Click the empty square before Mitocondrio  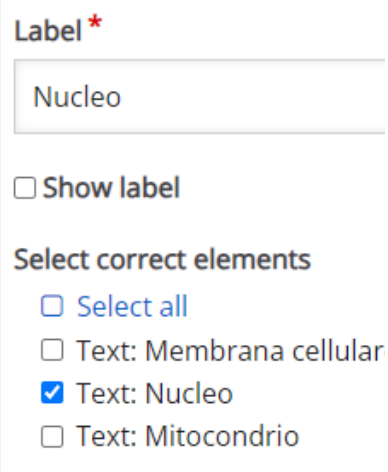click(x=52, y=436)
